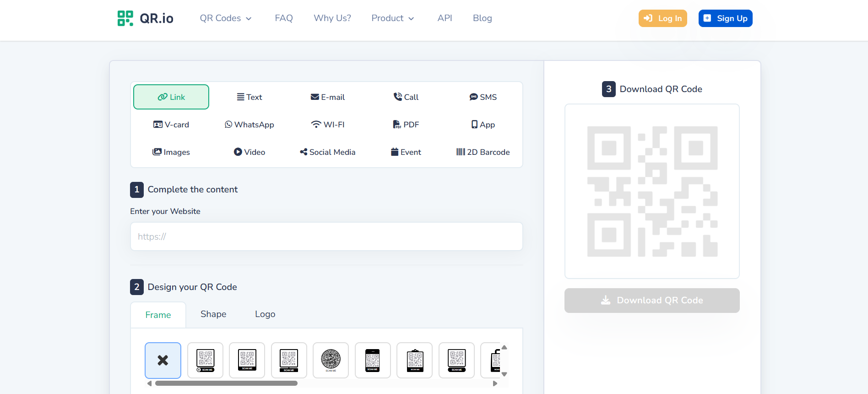Expand the QR Codes navigation dropdown
Viewport: 868px width, 394px height.
226,18
